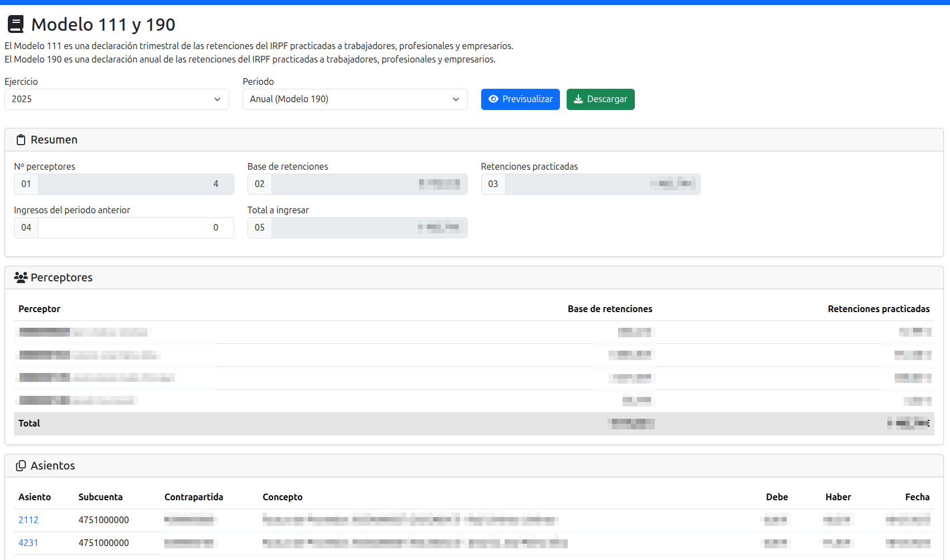Click the download icon in Descargar button
This screenshot has height=560, width=950.
(x=578, y=99)
